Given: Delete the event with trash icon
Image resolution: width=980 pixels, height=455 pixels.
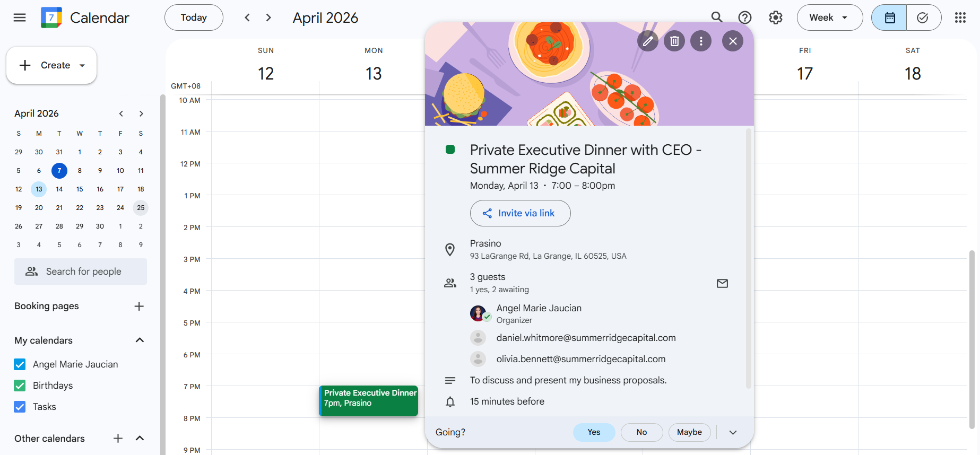Looking at the screenshot, I should pos(674,41).
